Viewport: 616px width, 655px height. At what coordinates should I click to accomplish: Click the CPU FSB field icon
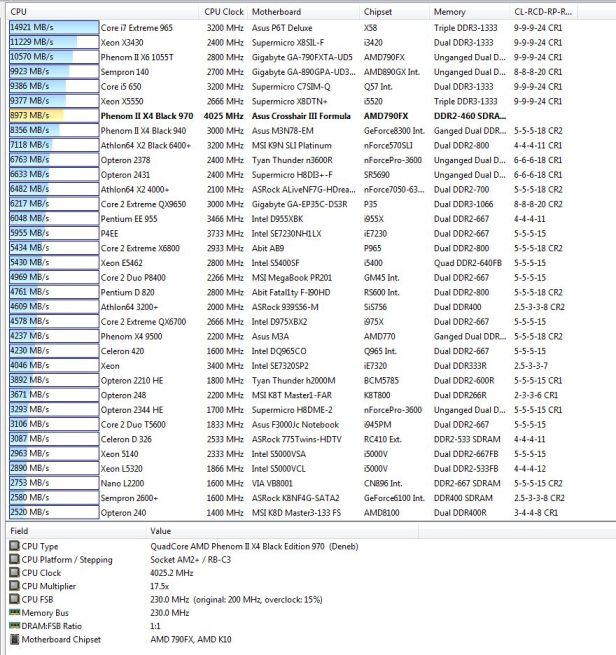coord(15,599)
